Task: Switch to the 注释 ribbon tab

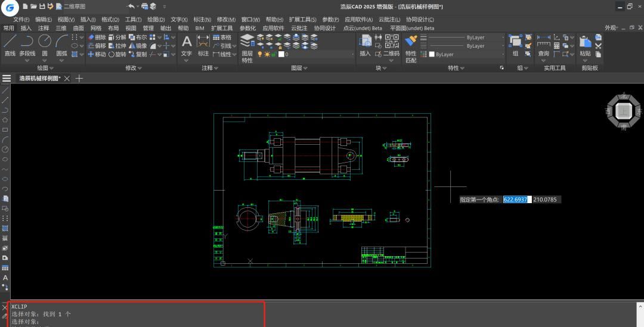Action: point(44,28)
